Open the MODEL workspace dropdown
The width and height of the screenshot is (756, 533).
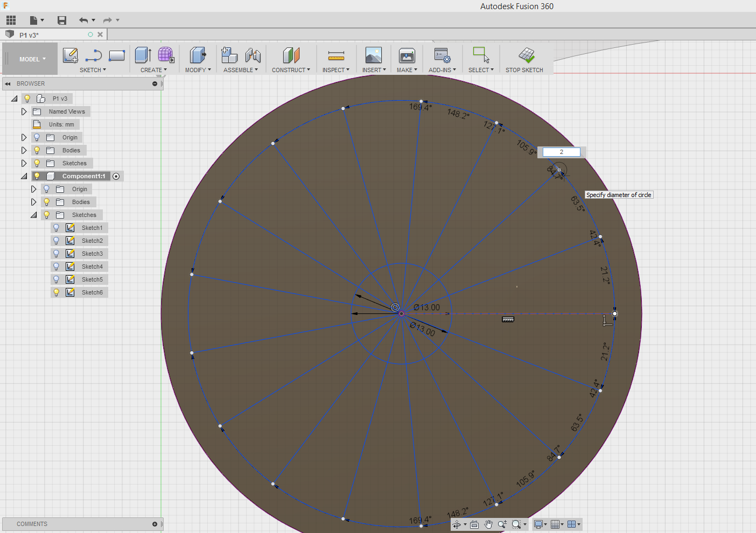[32, 59]
